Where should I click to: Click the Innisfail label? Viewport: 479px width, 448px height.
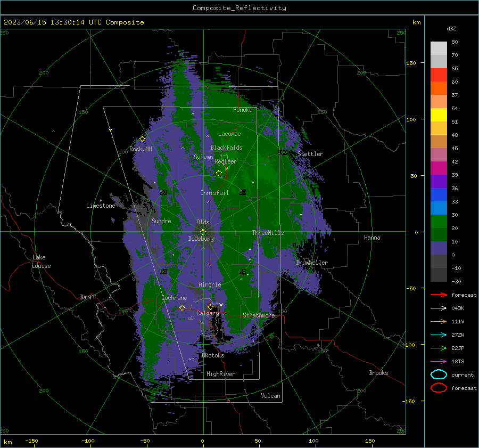point(214,193)
